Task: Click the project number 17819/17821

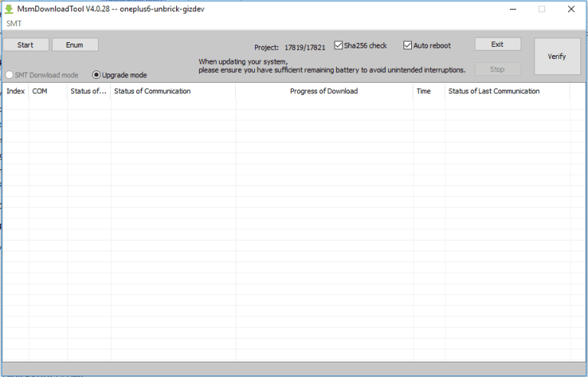Action: tap(305, 48)
